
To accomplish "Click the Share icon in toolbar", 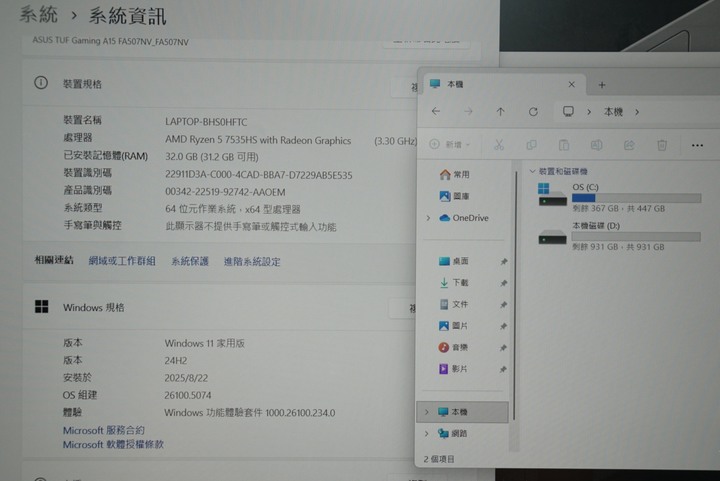I will pos(629,145).
